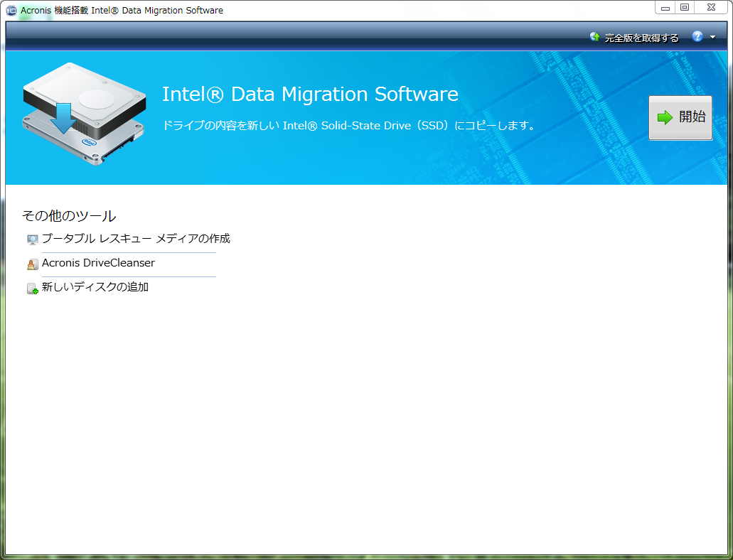Image resolution: width=733 pixels, height=560 pixels.
Task: Click the SSD drive illustration in banner
Action: (84, 114)
